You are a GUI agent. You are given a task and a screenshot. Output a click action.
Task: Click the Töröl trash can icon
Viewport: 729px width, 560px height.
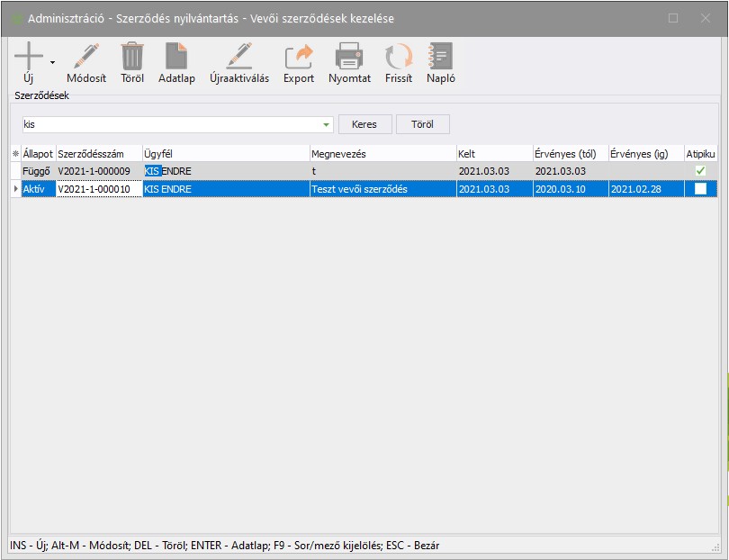click(132, 58)
